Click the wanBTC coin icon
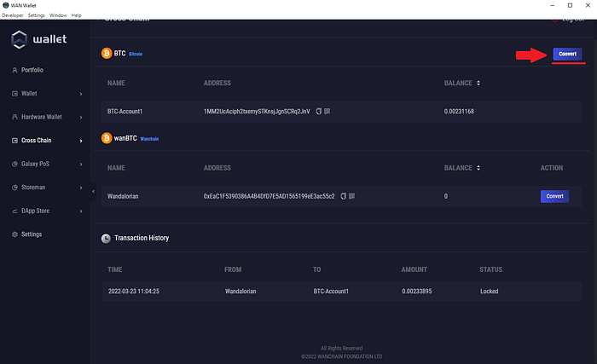This screenshot has height=364, width=597. pyautogui.click(x=107, y=137)
